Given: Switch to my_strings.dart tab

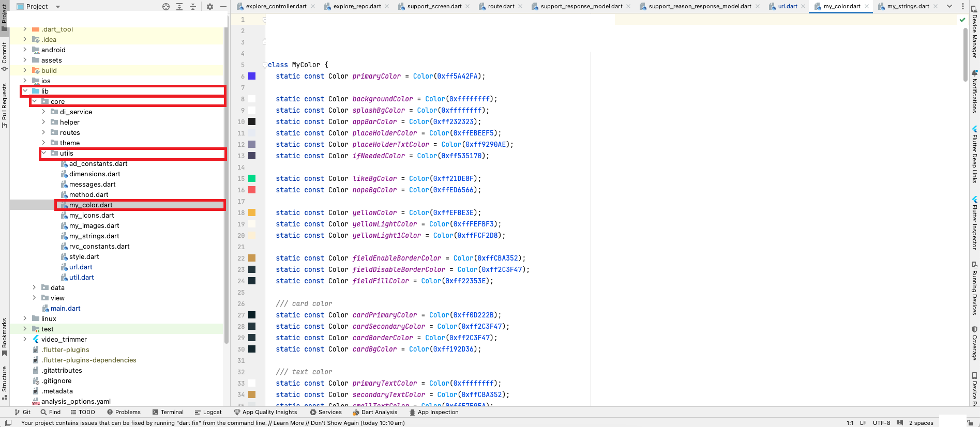Looking at the screenshot, I should click(x=908, y=6).
